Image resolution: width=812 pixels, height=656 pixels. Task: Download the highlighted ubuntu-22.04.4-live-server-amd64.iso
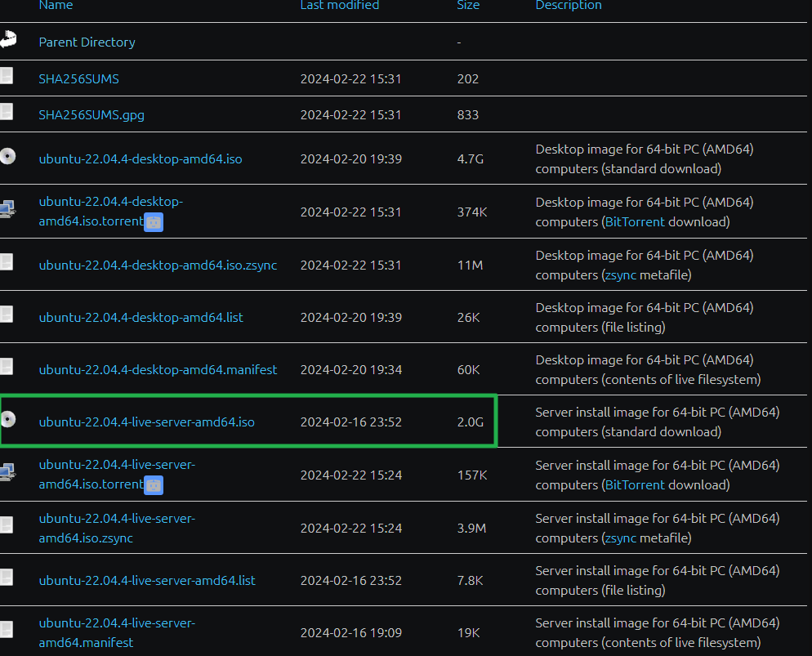click(147, 422)
